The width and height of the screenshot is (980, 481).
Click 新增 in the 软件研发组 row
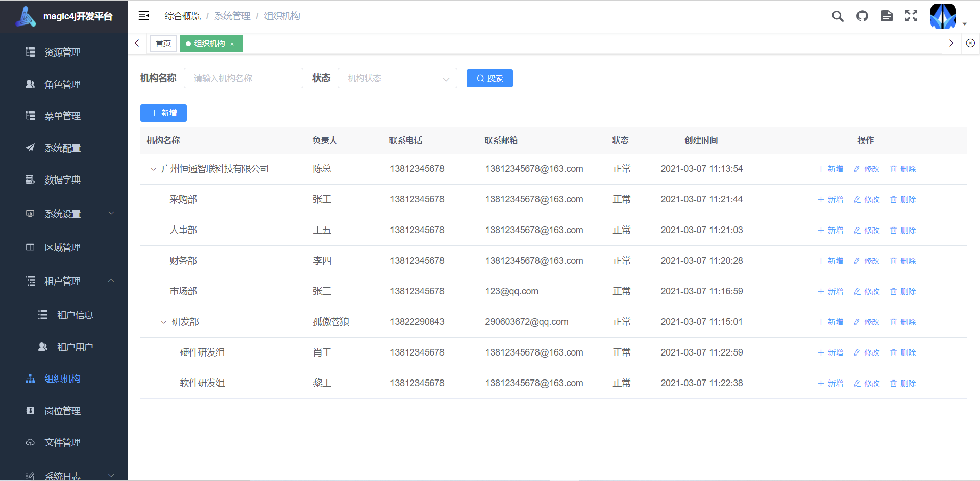[x=830, y=383]
